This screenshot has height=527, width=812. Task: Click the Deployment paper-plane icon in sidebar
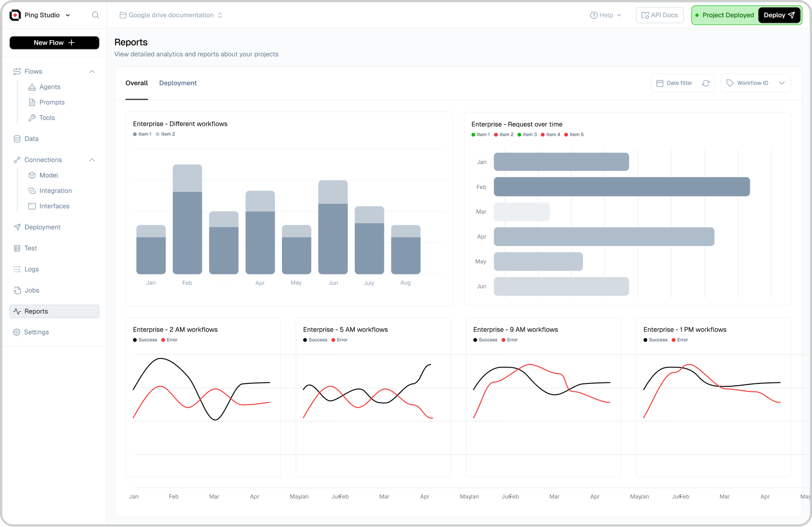pyautogui.click(x=17, y=227)
